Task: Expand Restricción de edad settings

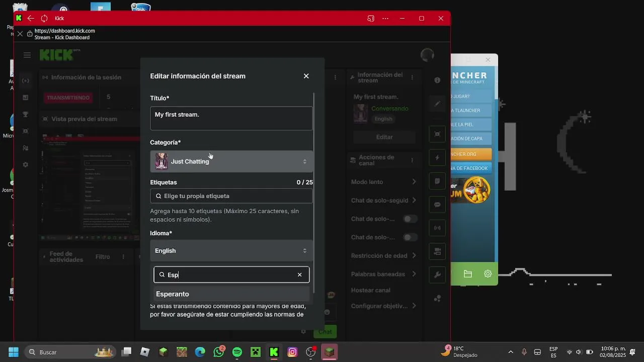Action: coord(384,255)
